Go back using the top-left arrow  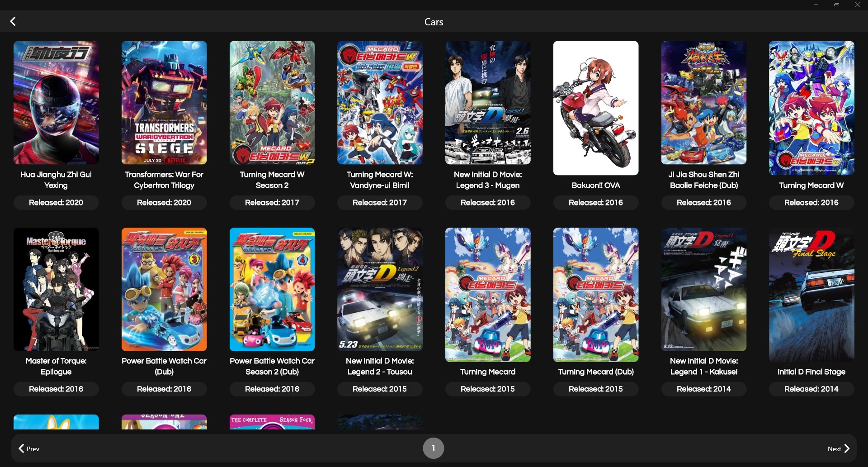point(13,21)
